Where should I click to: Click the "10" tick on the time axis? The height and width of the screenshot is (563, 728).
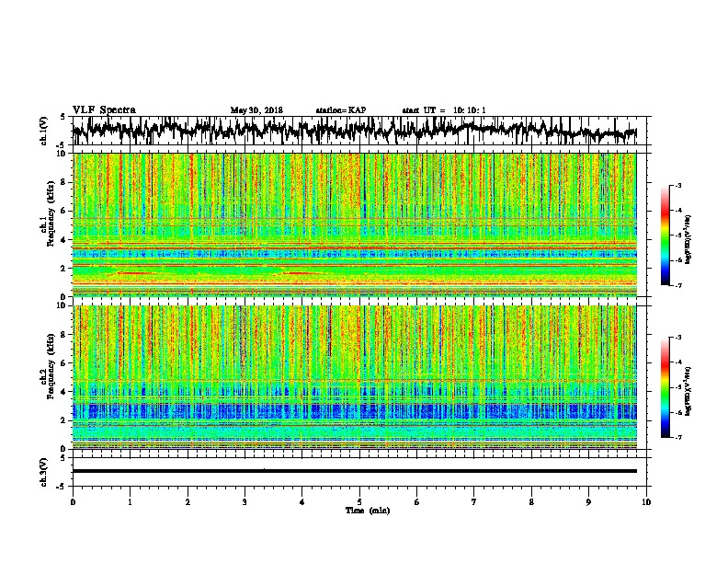point(646,502)
